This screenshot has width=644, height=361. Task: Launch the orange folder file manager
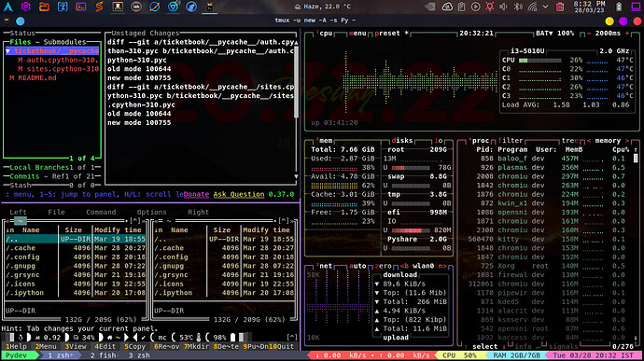click(44, 7)
